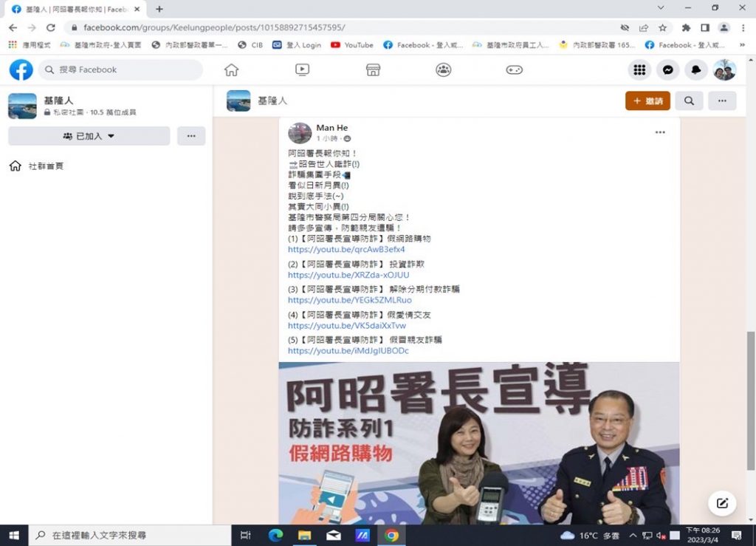Open the 阿昭署長宣導 post image
The width and height of the screenshot is (756, 546).
tap(478, 443)
